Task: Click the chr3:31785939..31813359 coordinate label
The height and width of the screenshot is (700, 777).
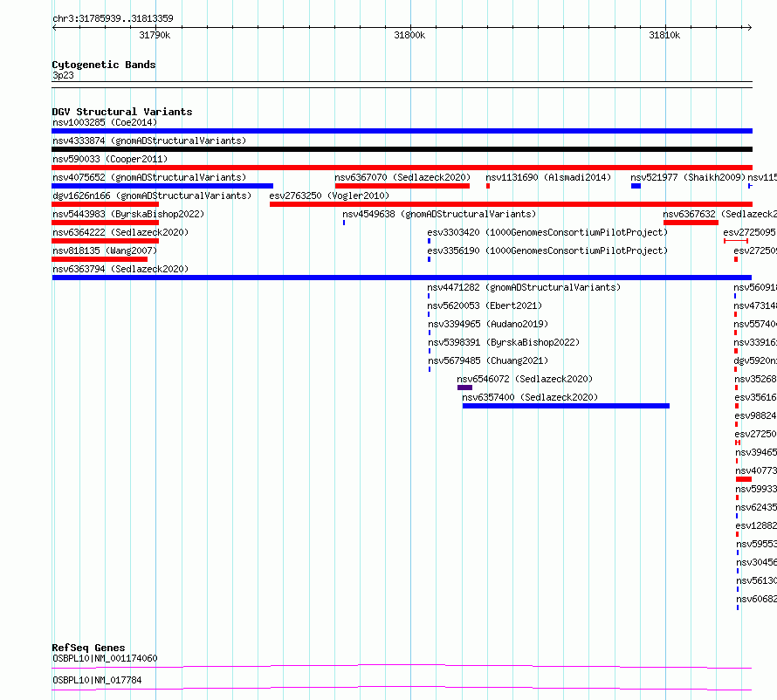Action: [113, 19]
